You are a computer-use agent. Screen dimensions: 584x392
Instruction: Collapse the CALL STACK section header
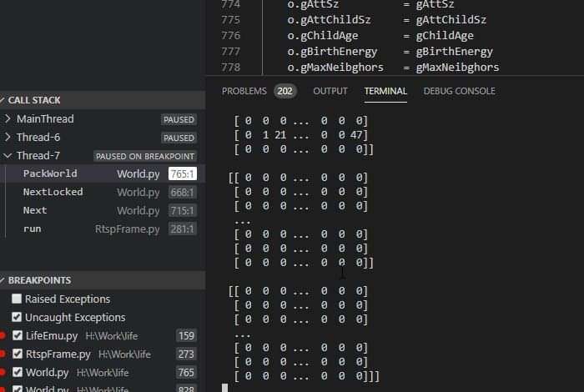(x=33, y=100)
